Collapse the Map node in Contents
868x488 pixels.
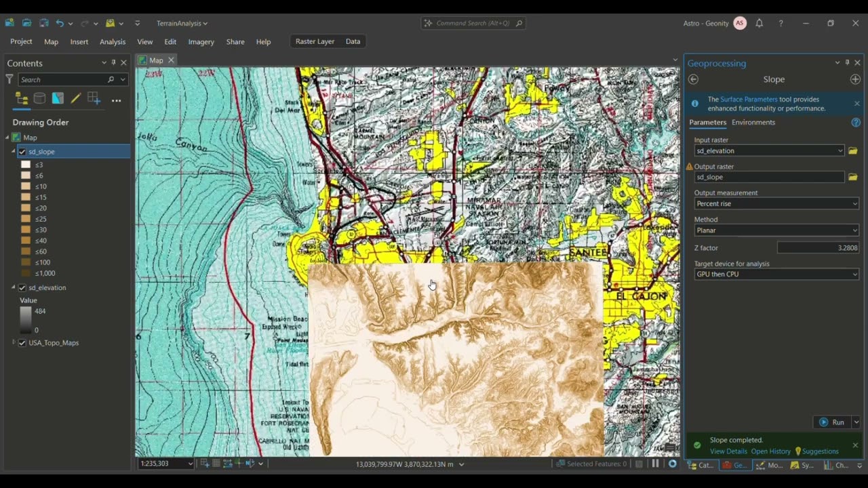tap(7, 138)
